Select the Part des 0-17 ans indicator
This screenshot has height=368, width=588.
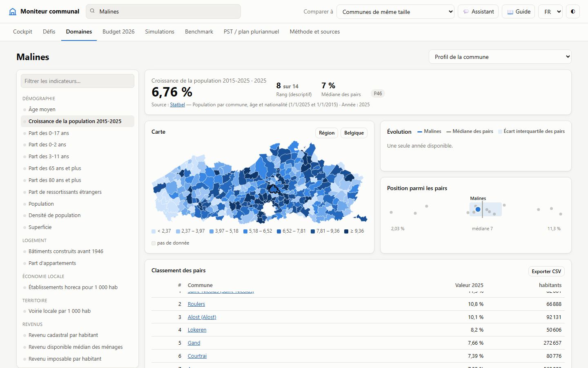click(x=78, y=133)
